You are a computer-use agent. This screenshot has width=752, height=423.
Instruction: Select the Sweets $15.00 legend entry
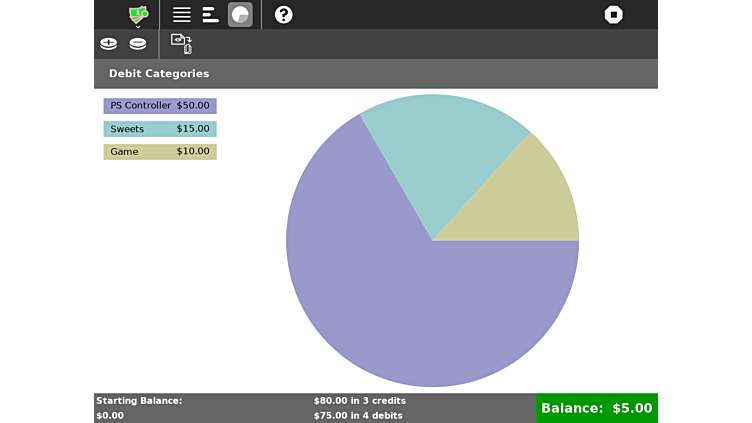160,129
